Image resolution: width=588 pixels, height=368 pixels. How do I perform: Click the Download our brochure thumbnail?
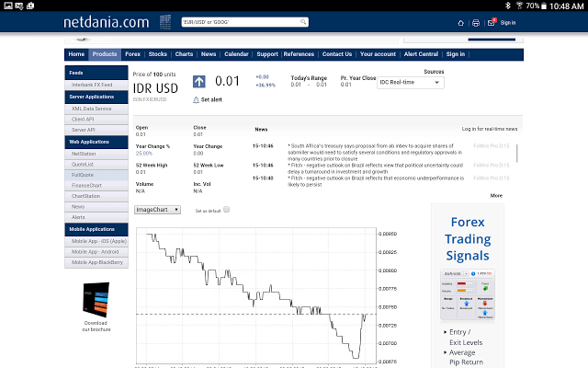point(96,300)
